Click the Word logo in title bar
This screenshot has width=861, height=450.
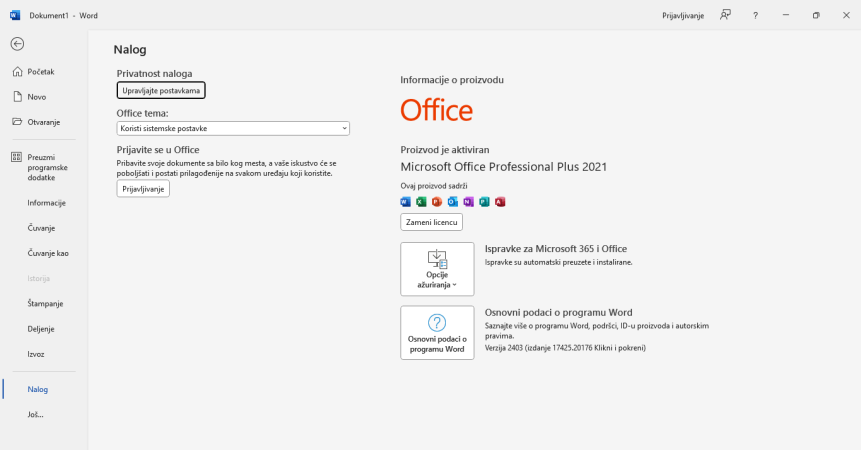(x=15, y=15)
